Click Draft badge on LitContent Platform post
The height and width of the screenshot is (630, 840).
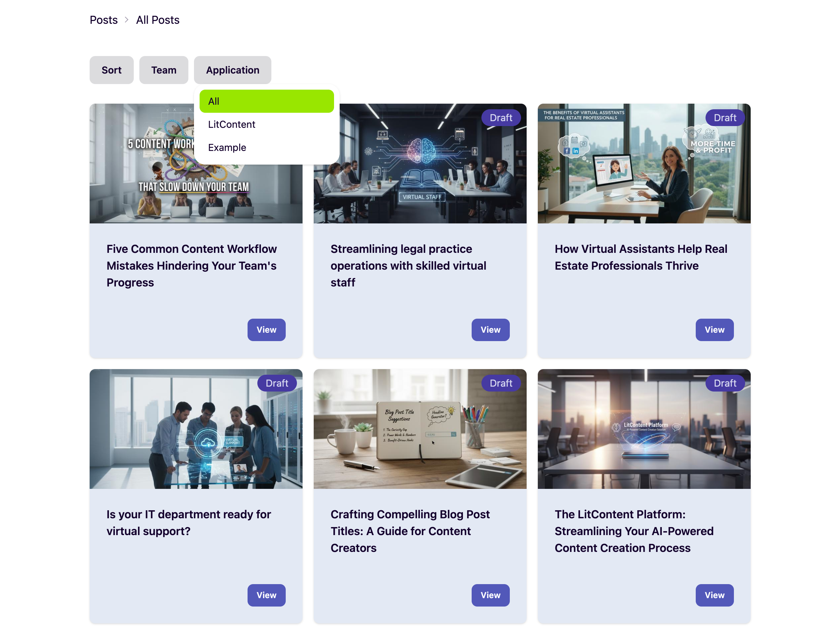point(724,383)
